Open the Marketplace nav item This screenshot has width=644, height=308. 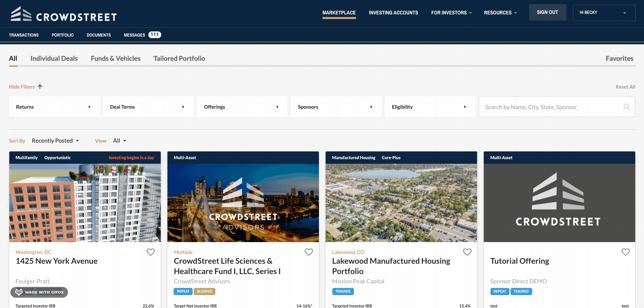click(x=339, y=13)
